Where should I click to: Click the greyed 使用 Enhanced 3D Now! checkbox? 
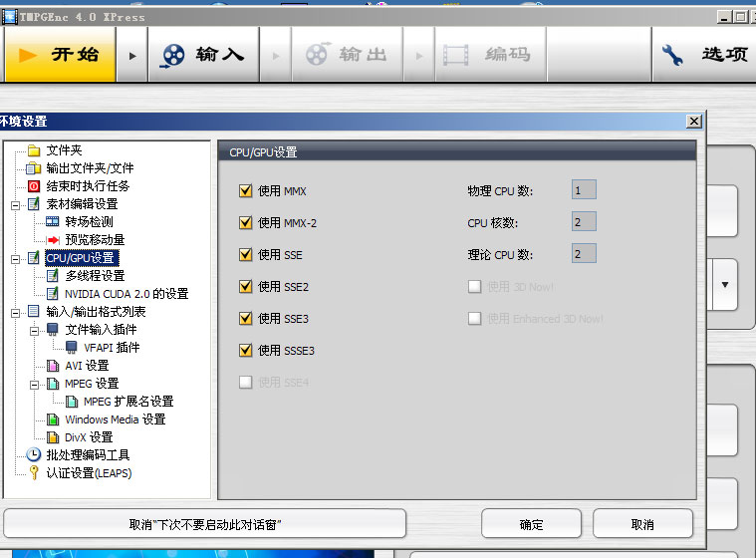[474, 318]
